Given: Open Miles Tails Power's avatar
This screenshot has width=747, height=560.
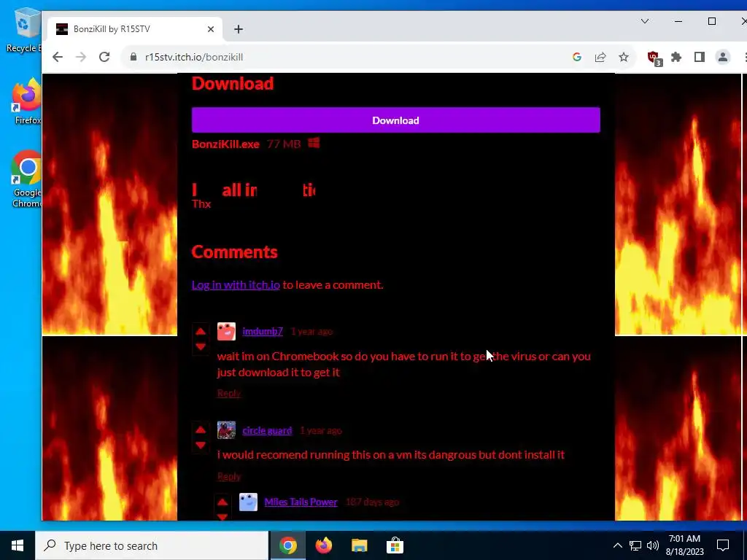Looking at the screenshot, I should click(248, 502).
